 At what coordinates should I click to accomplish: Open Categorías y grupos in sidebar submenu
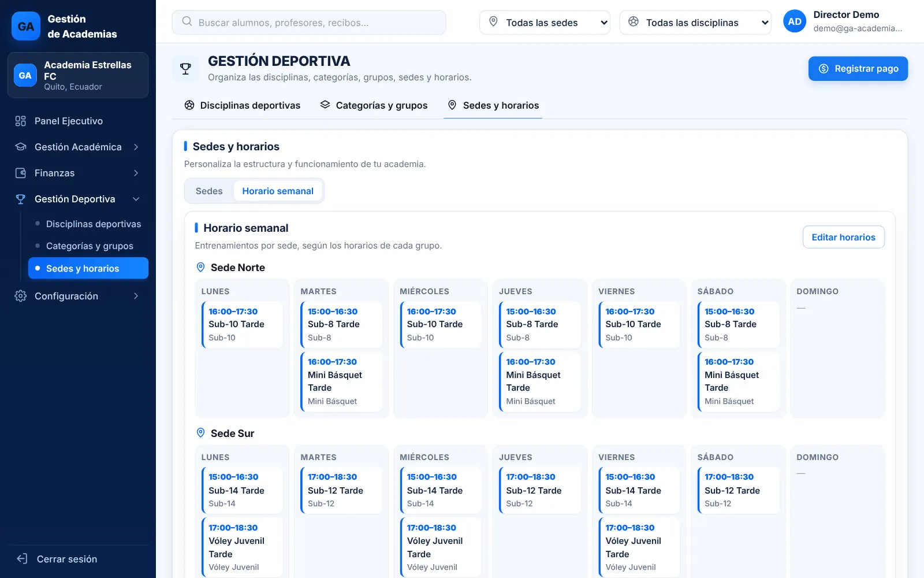pyautogui.click(x=88, y=246)
